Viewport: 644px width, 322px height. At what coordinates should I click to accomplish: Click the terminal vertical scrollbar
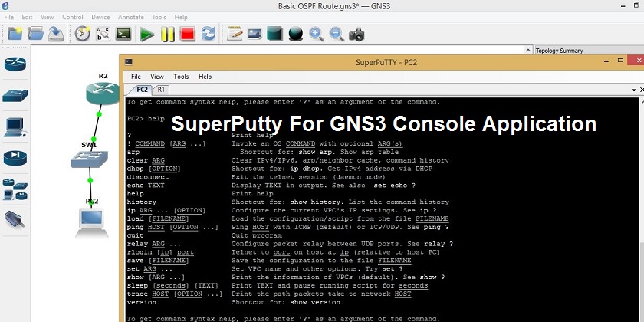click(x=641, y=209)
